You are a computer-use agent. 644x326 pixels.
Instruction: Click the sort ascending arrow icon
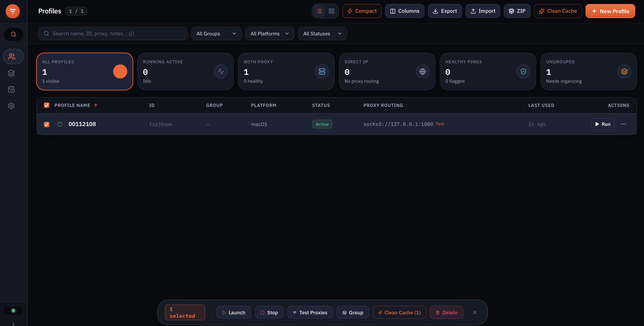point(95,105)
